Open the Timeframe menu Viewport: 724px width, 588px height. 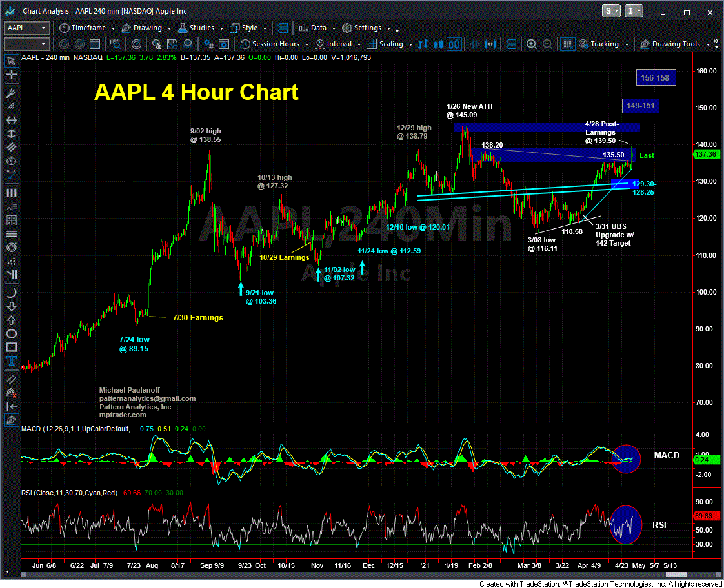[87, 28]
